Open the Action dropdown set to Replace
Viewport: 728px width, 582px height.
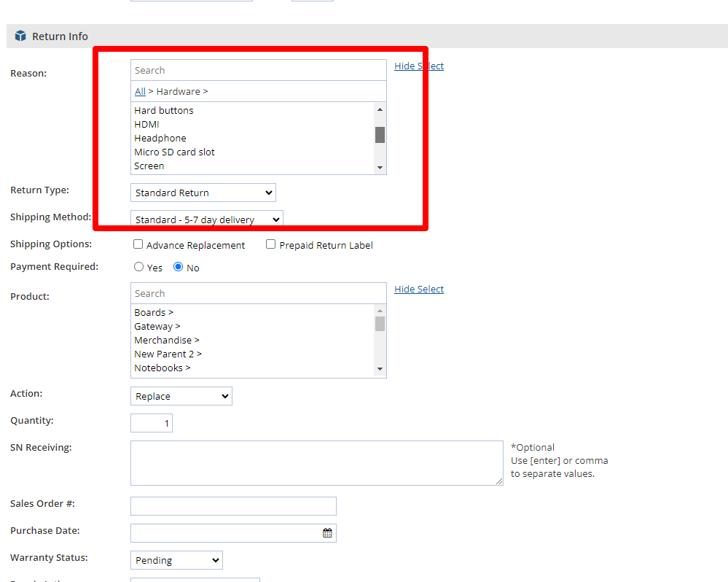point(181,396)
